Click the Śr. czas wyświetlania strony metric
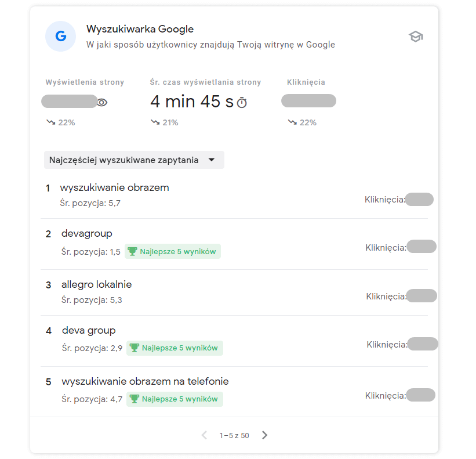 click(205, 82)
